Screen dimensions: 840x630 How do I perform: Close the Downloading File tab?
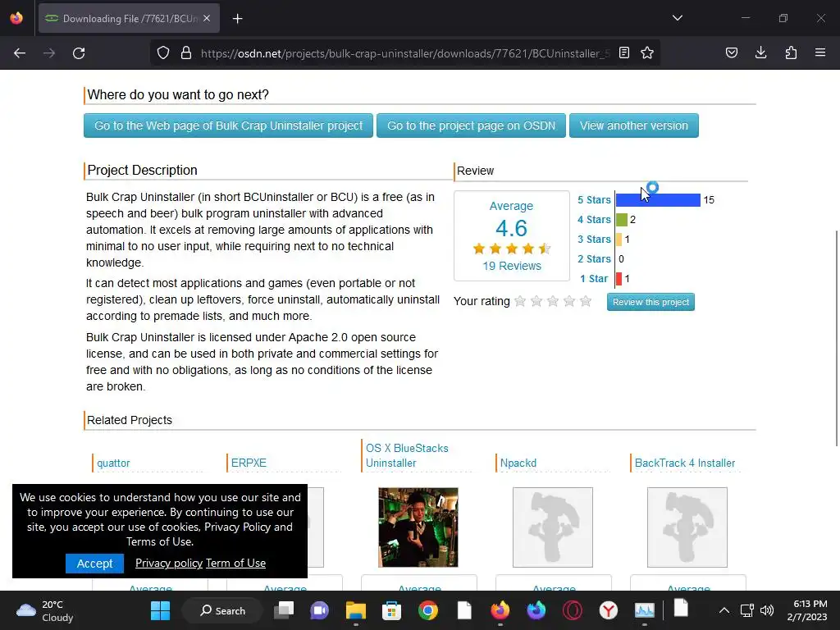pos(207,18)
